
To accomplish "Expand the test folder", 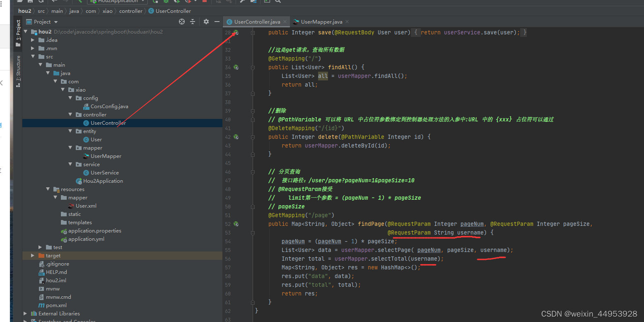I will (x=40, y=247).
